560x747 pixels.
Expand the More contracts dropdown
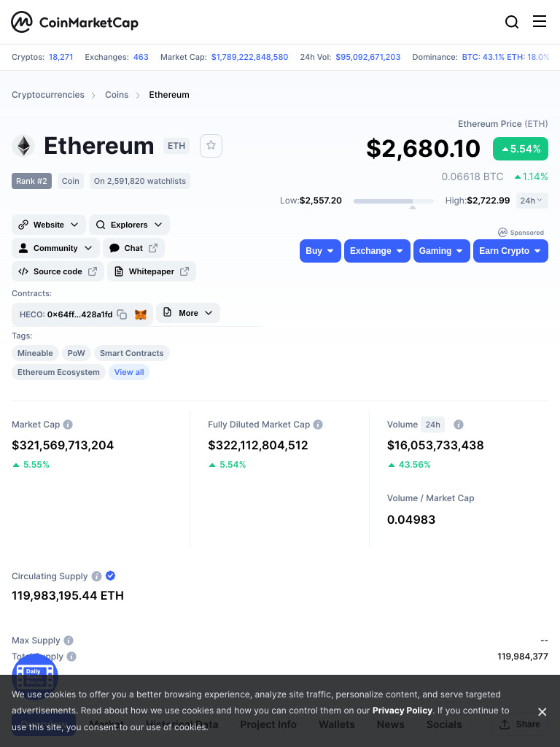coord(188,313)
